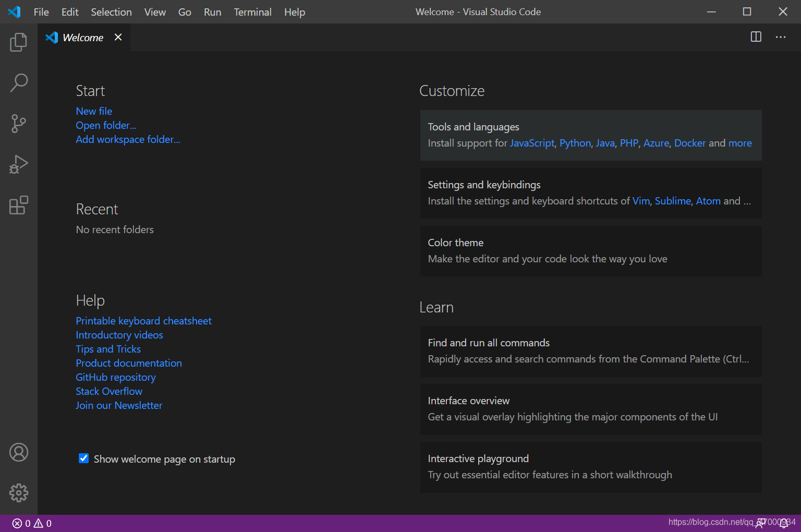Install PHP language support
801x532 pixels.
pyautogui.click(x=629, y=143)
